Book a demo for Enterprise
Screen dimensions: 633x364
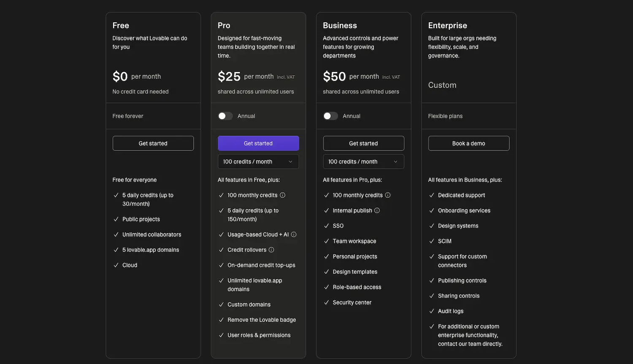pos(468,143)
